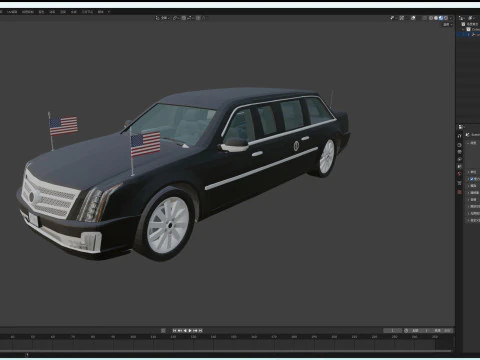Toggle viewport gizmos icon

[402, 18]
